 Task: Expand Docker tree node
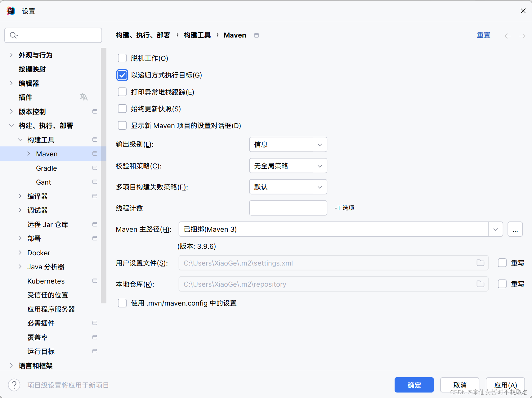click(20, 253)
